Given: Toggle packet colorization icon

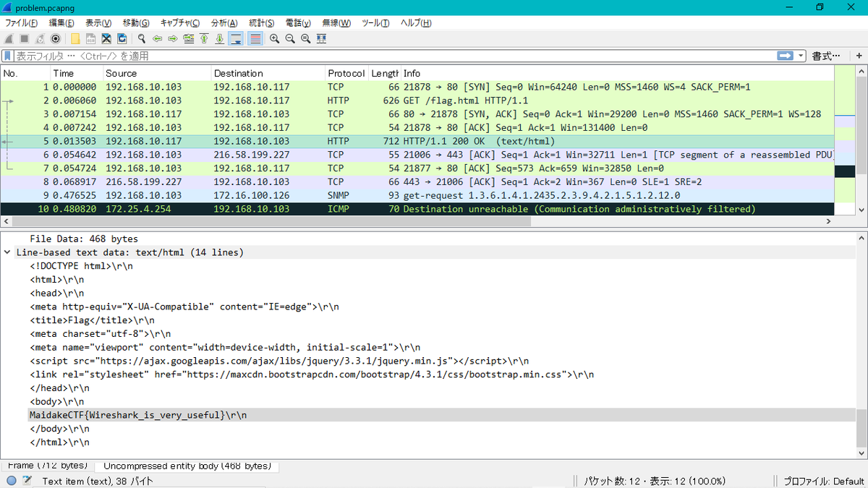Looking at the screenshot, I should click(x=255, y=38).
